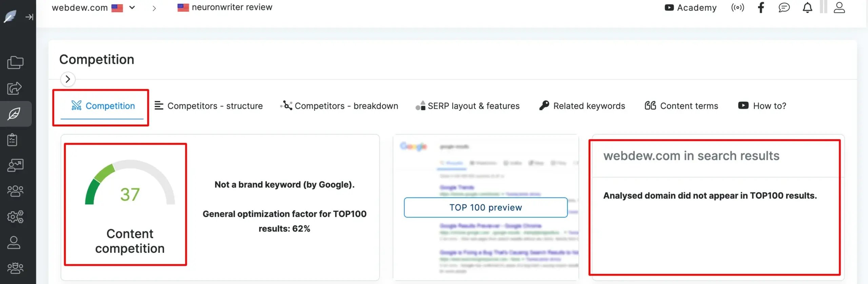
Task: Expand the sidebar with the arrow icon
Action: pyautogui.click(x=29, y=17)
